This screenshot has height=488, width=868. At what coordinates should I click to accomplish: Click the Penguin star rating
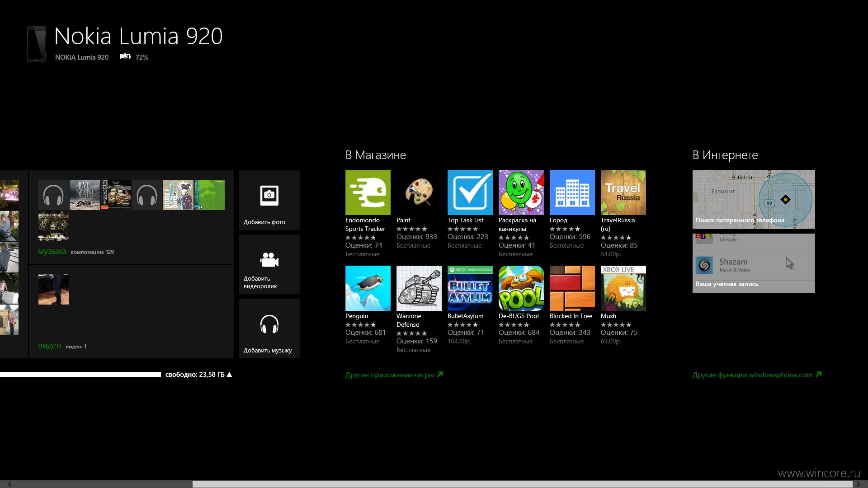pos(361,324)
